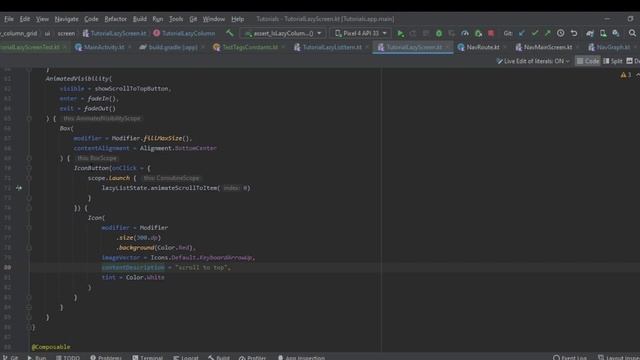Open the Tools menu
The image size is (640, 360).
pos(176,19)
